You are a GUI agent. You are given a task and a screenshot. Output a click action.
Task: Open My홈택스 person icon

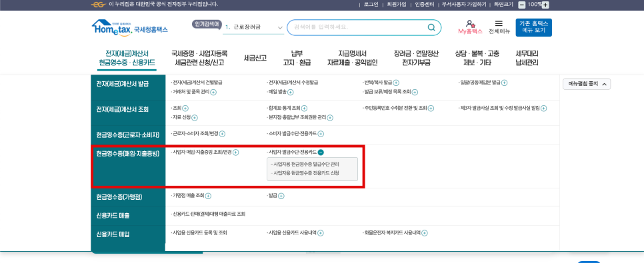click(470, 24)
